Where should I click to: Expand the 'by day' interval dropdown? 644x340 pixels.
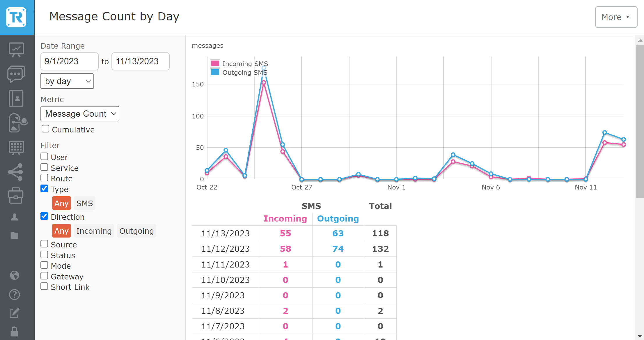click(67, 81)
